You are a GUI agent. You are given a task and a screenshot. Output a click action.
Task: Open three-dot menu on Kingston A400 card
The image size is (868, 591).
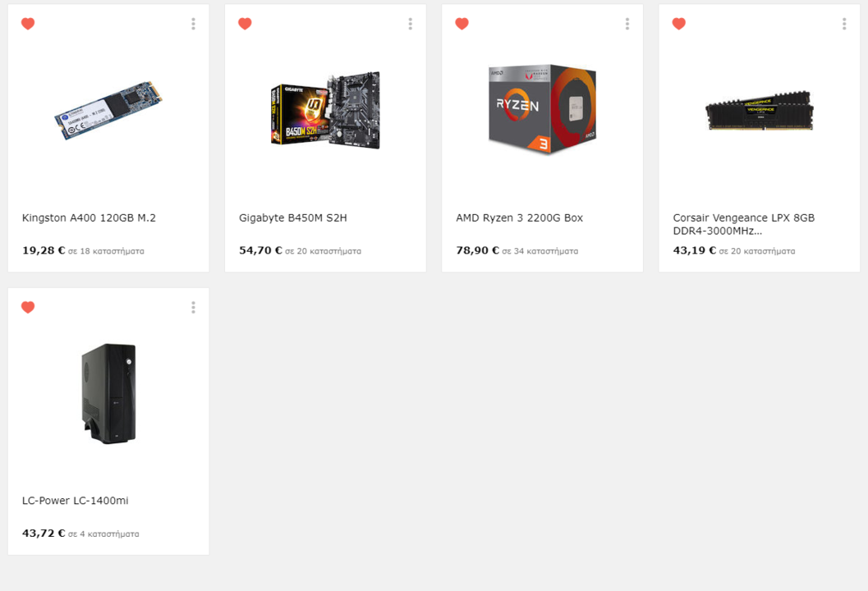coord(193,24)
